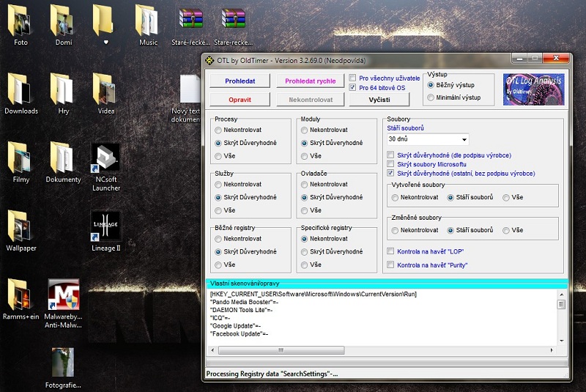
Task: Enable Kontrola na havěť LOP checkbox
Action: click(x=390, y=251)
